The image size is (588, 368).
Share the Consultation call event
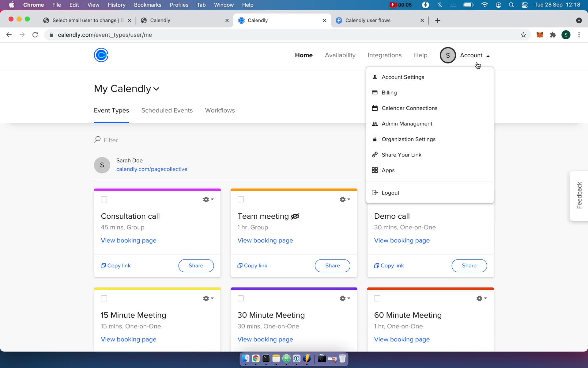[196, 266]
